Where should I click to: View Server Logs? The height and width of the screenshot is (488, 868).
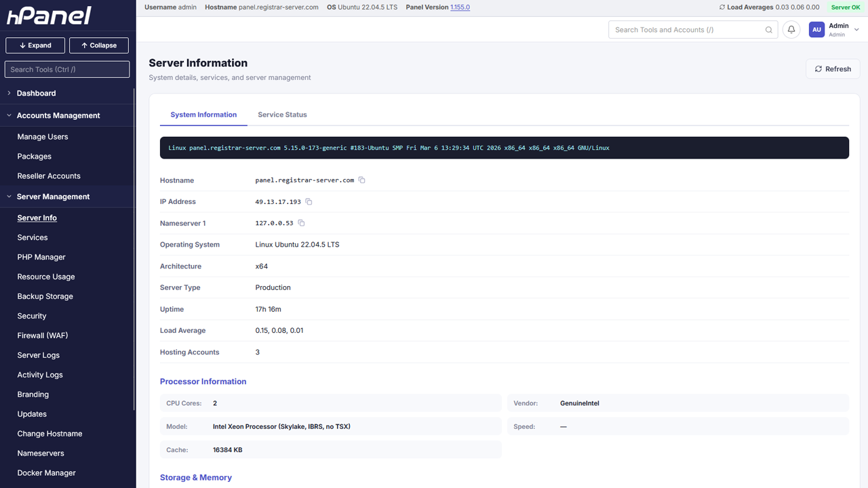(39, 356)
